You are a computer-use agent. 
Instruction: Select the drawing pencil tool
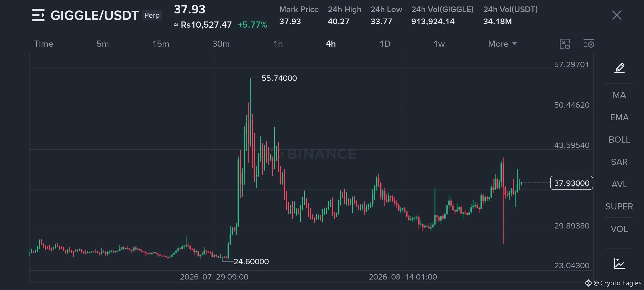tap(619, 68)
